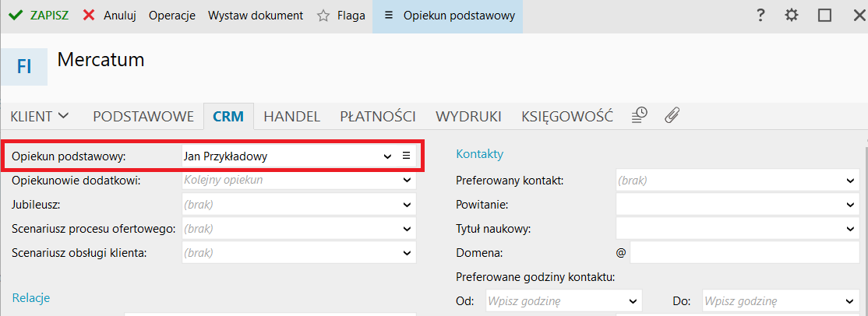The width and height of the screenshot is (868, 316).
Task: Go to the PŁATNOŚCI tab
Action: tap(377, 117)
